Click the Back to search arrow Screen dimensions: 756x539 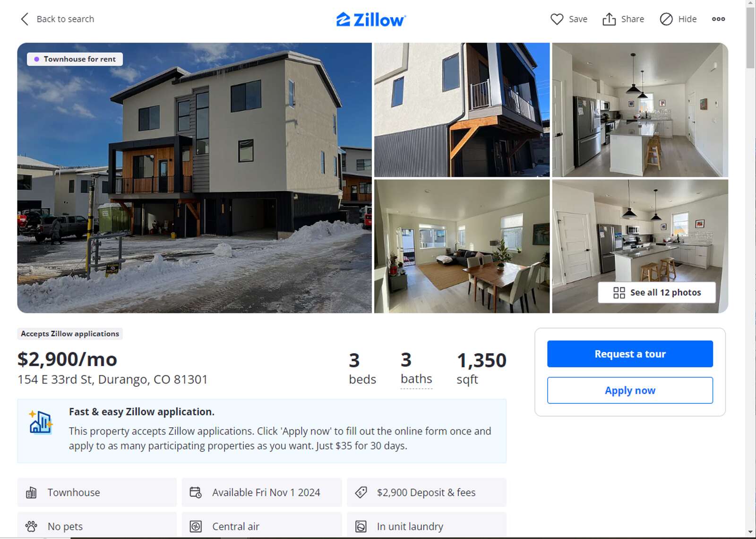point(25,19)
